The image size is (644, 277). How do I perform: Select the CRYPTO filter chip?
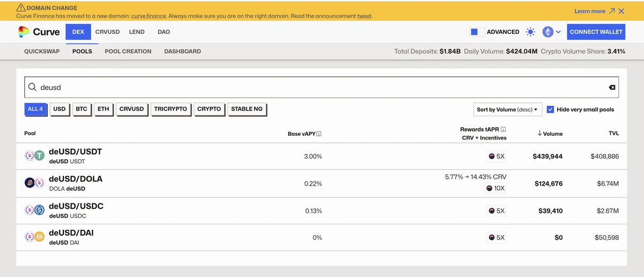coord(209,109)
